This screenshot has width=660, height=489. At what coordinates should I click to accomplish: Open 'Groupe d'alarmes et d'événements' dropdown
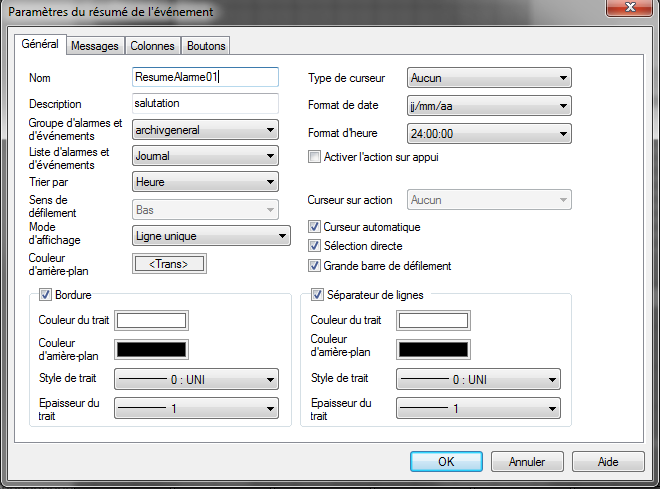205,129
